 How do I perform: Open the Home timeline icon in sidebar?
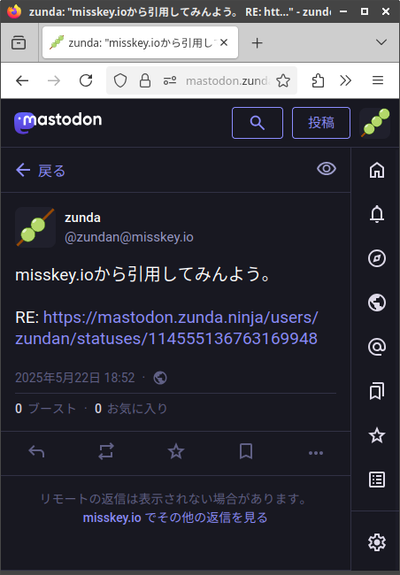click(377, 170)
